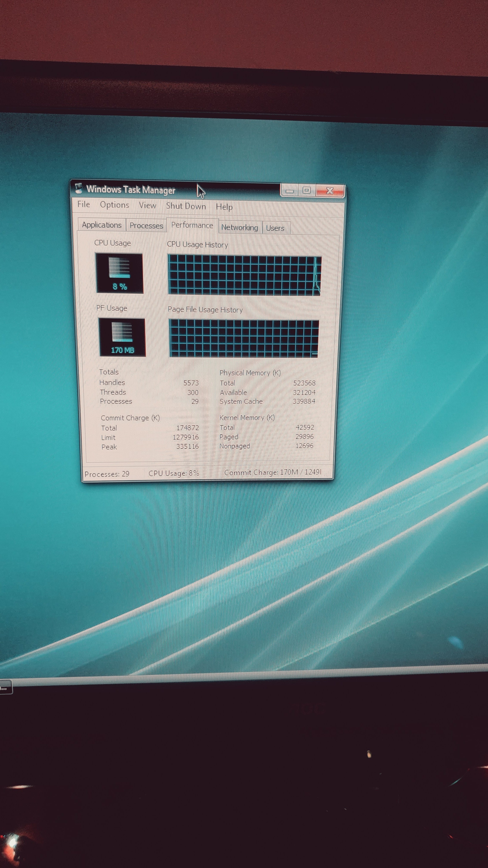Click the 'Physical Memory (K)' group label
This screenshot has height=868, width=488.
click(250, 373)
